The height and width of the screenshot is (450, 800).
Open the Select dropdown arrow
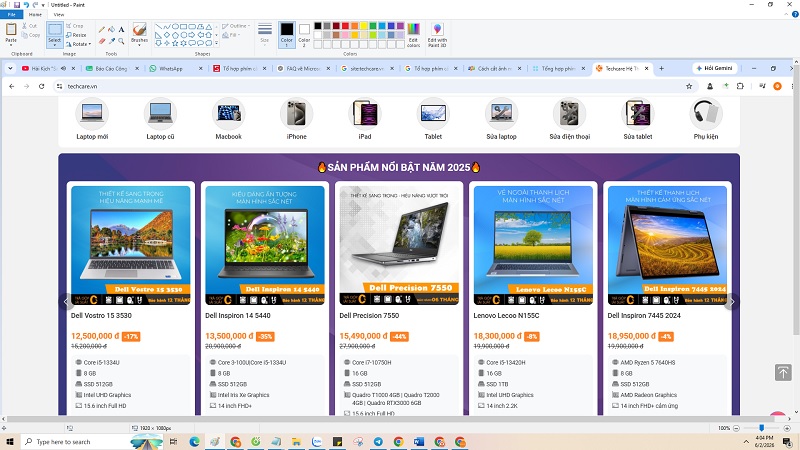coord(55,44)
